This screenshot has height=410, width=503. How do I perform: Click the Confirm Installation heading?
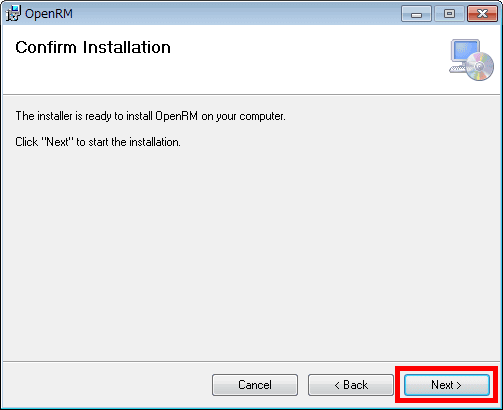[93, 47]
